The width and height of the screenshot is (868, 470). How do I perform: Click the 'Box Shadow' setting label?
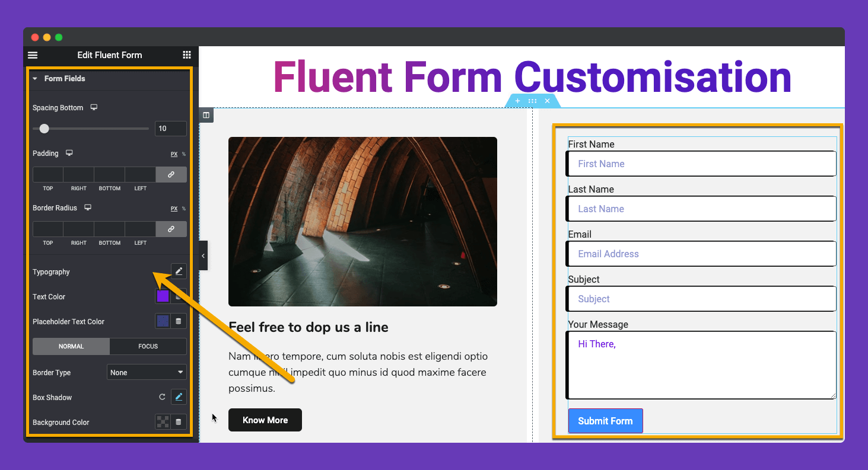52,397
